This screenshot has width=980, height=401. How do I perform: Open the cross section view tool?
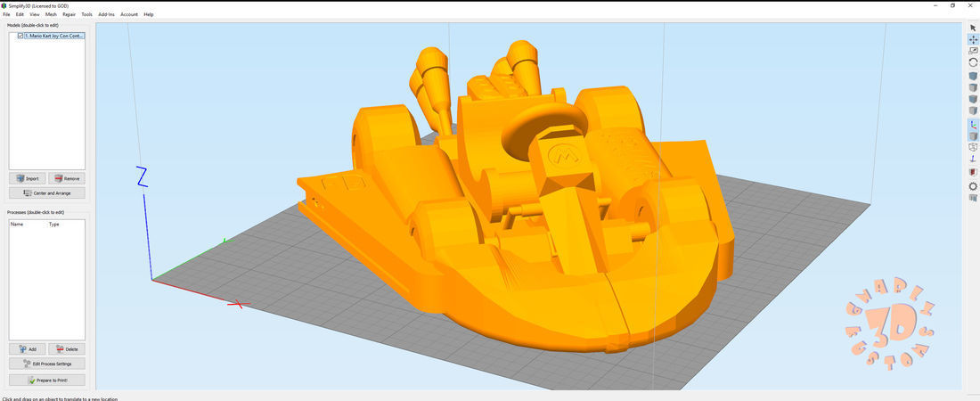(973, 172)
